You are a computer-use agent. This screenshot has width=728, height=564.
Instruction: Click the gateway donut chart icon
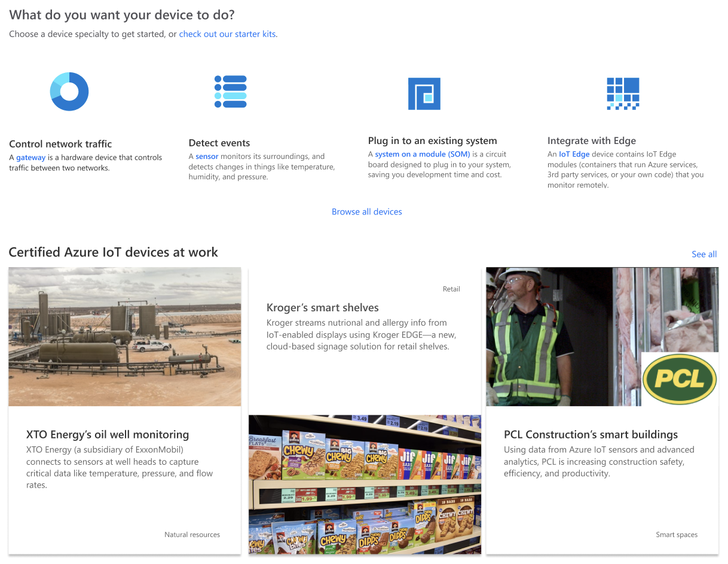tap(69, 91)
